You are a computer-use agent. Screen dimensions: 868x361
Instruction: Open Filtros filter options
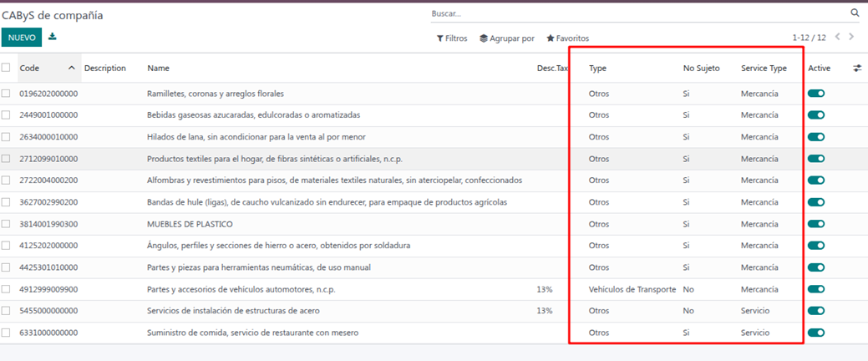tap(452, 38)
